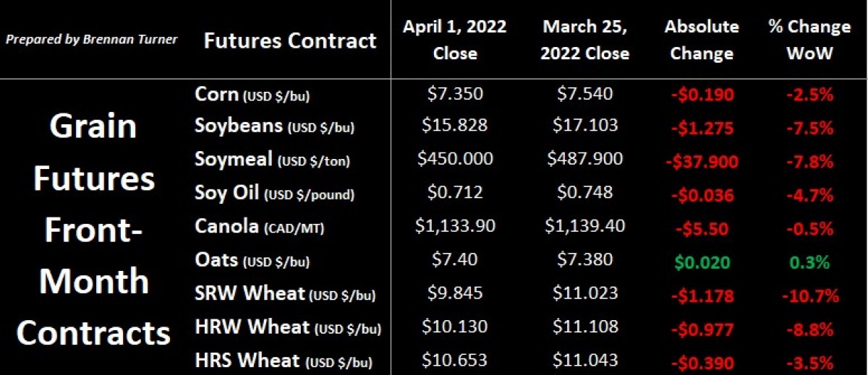Click the SRW Wheat -10.7% value
Image resolution: width=868 pixels, height=375 pixels.
tap(809, 296)
